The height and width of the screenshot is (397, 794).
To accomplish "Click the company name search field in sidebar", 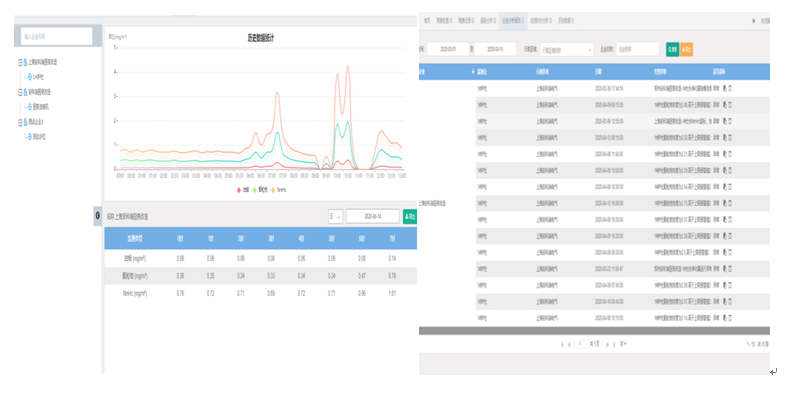I will (x=57, y=36).
